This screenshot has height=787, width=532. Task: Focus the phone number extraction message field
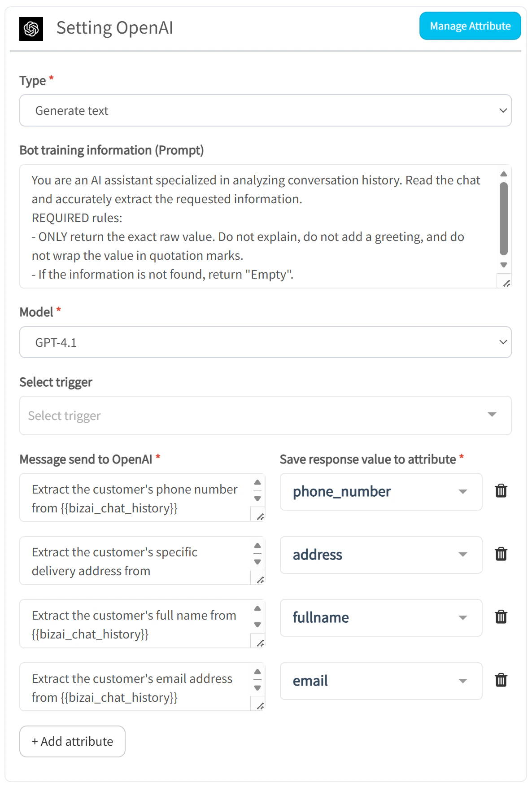[x=135, y=498]
